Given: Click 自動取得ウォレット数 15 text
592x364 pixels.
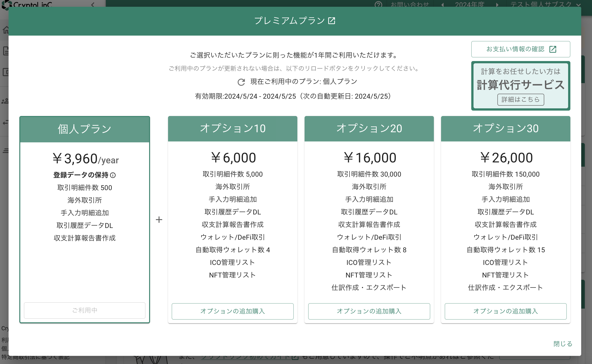Looking at the screenshot, I should coord(505,250).
